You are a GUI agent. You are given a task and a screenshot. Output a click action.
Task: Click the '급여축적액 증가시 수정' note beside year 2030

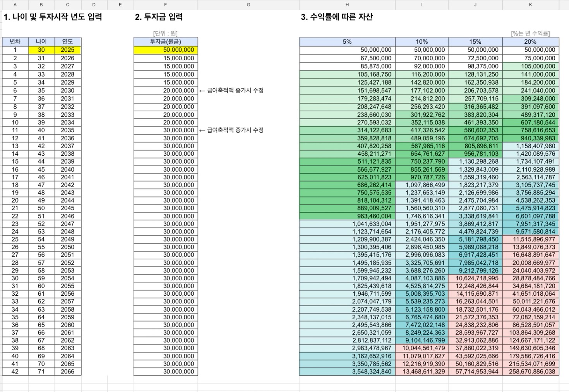tap(235, 90)
